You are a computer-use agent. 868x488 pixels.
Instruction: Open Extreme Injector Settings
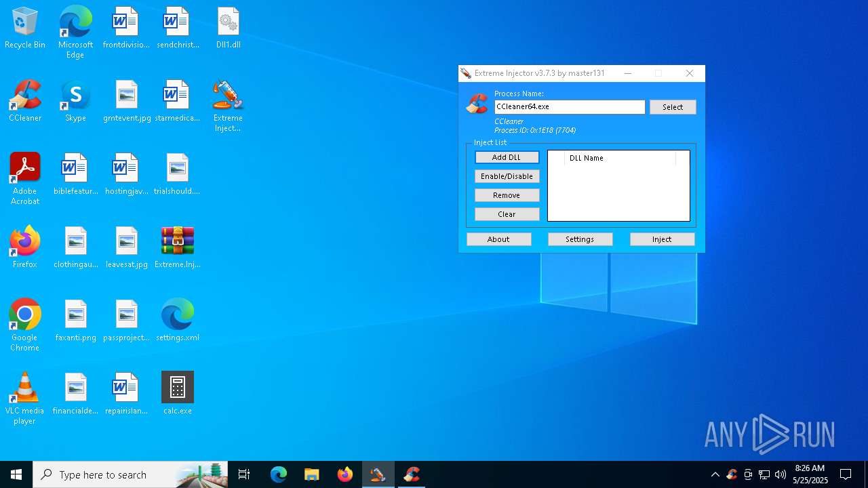(580, 239)
